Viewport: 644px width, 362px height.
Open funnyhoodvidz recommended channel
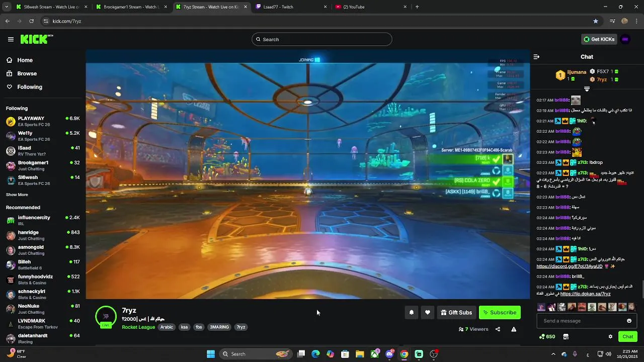[x=43, y=280]
